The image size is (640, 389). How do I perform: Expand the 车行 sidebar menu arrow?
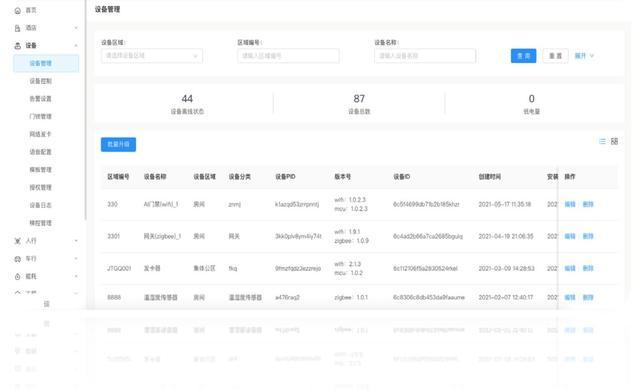point(76,259)
